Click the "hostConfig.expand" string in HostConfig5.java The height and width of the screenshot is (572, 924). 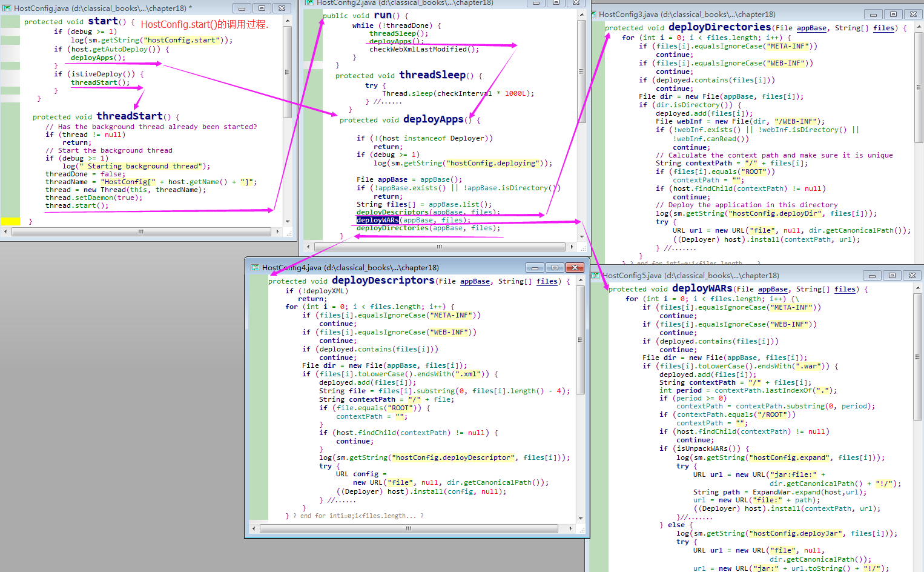(790, 457)
